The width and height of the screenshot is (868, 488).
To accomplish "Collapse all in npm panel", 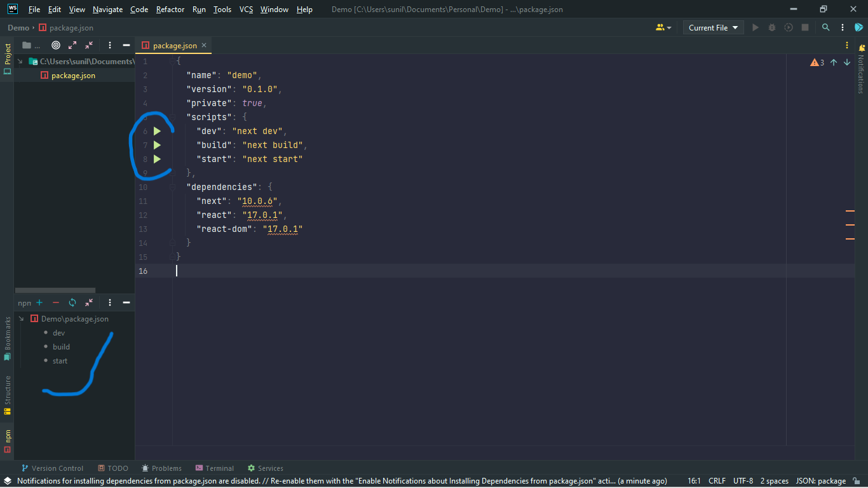I will coord(89,303).
